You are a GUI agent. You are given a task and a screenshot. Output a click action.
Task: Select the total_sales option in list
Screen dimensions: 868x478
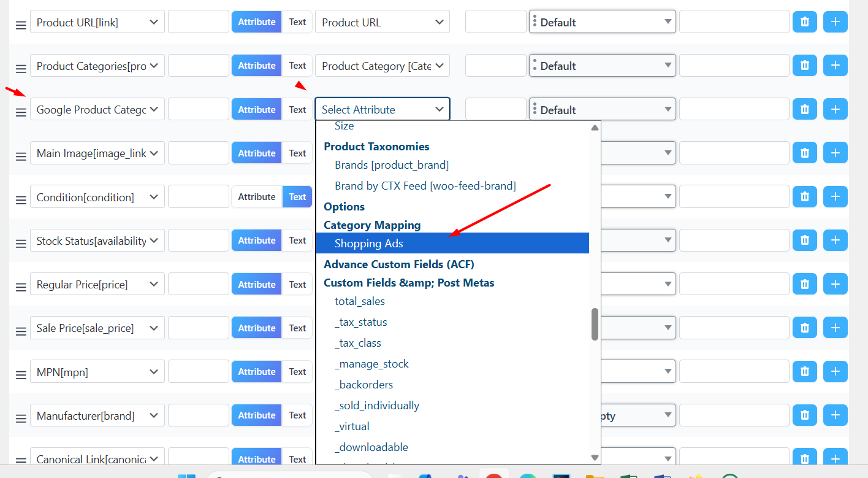click(360, 301)
